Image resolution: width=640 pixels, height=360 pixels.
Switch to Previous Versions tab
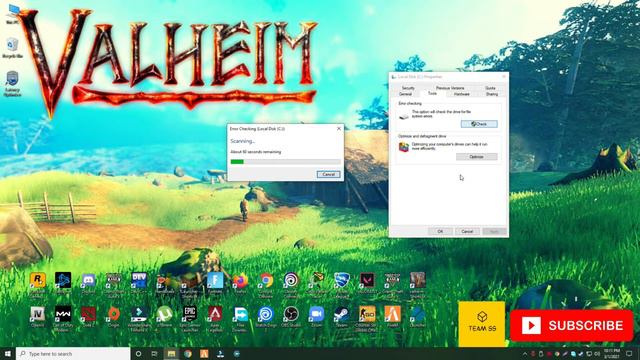point(450,88)
